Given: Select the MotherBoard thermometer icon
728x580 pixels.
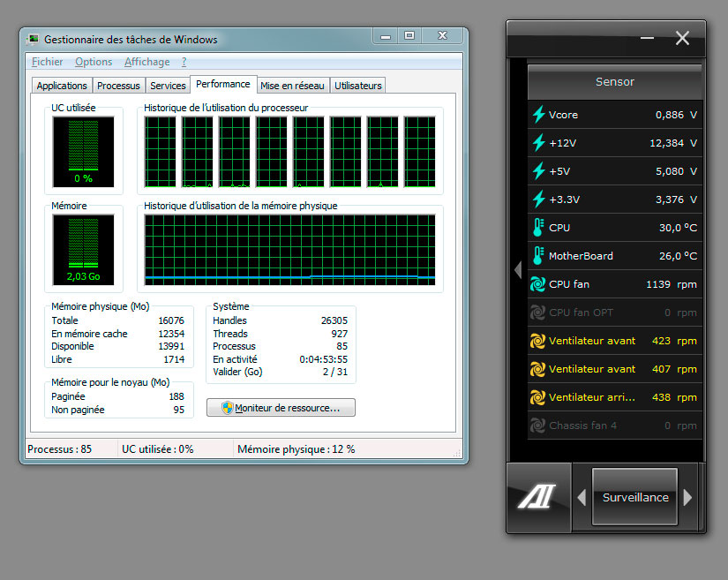Looking at the screenshot, I should 538,256.
